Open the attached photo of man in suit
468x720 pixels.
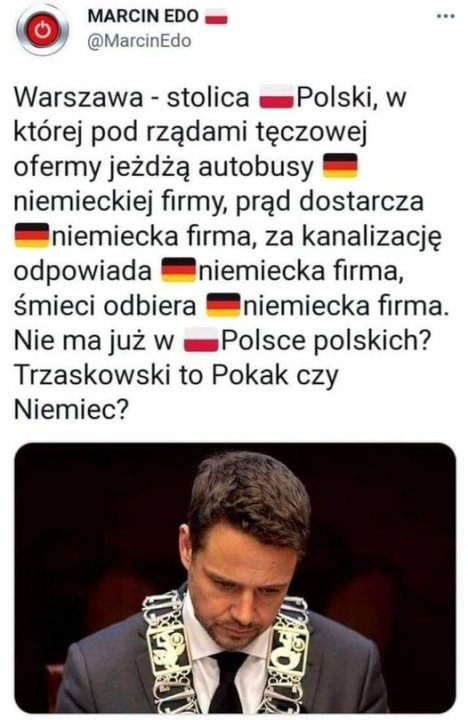click(235, 578)
